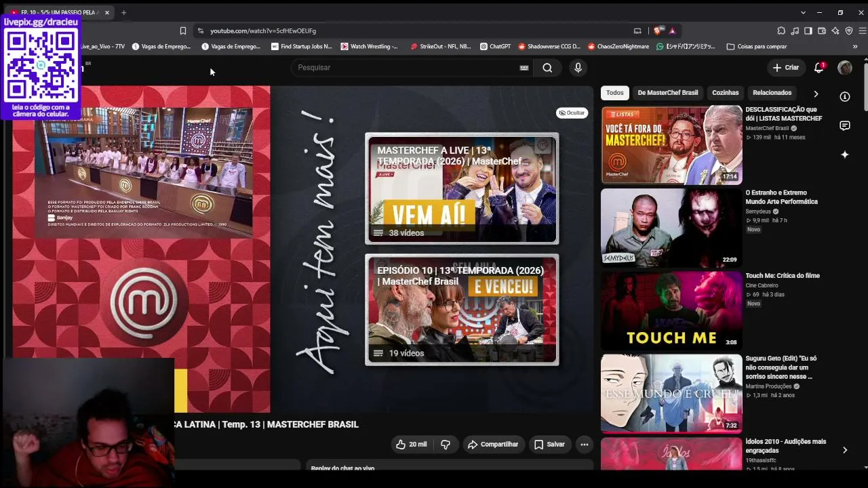This screenshot has width=868, height=488.
Task: Click the youtube.com address bar URL
Action: pos(263,31)
